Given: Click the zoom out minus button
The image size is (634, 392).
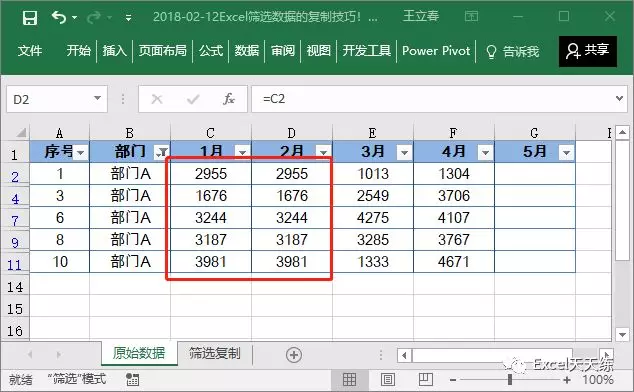Looking at the screenshot, I should 453,380.
